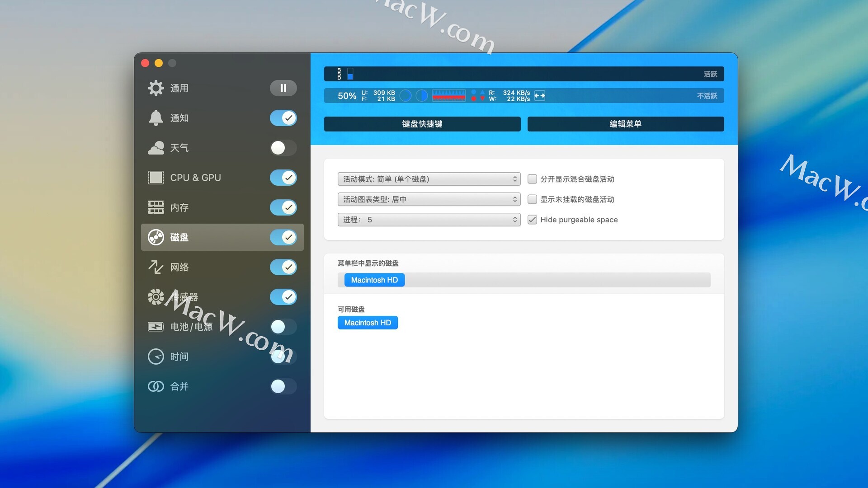Screen dimensions: 868x488
Task: Select 合并 sidebar item
Action: point(179,386)
